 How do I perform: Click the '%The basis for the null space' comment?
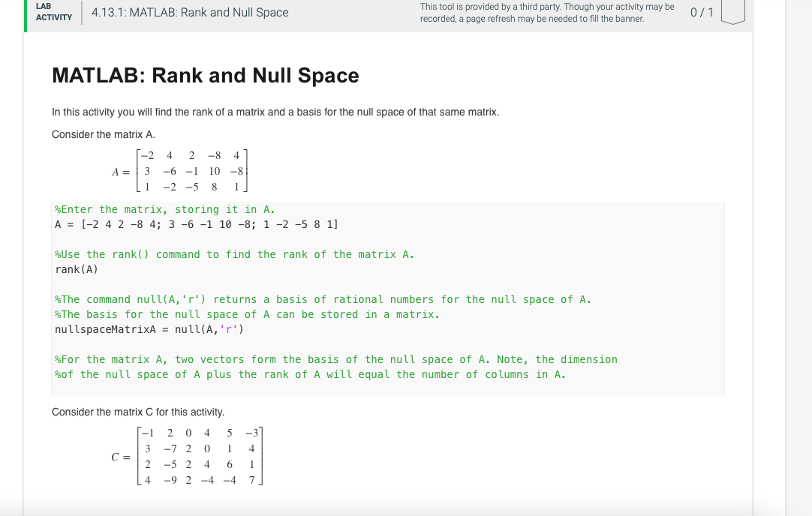[247, 315]
